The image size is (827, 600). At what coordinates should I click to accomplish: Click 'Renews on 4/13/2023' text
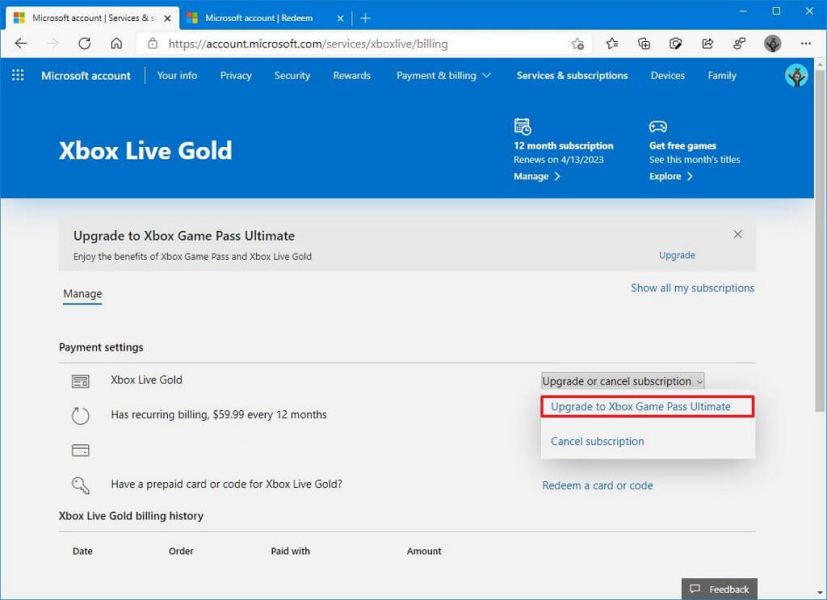tap(559, 160)
